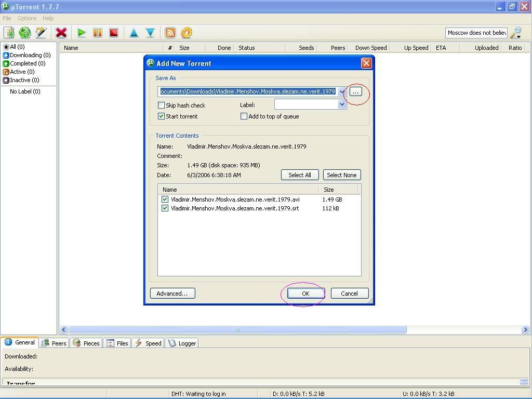Screen dimensions: 532x399
Task: Click the orange Pause torrent icon
Action: pos(97,33)
